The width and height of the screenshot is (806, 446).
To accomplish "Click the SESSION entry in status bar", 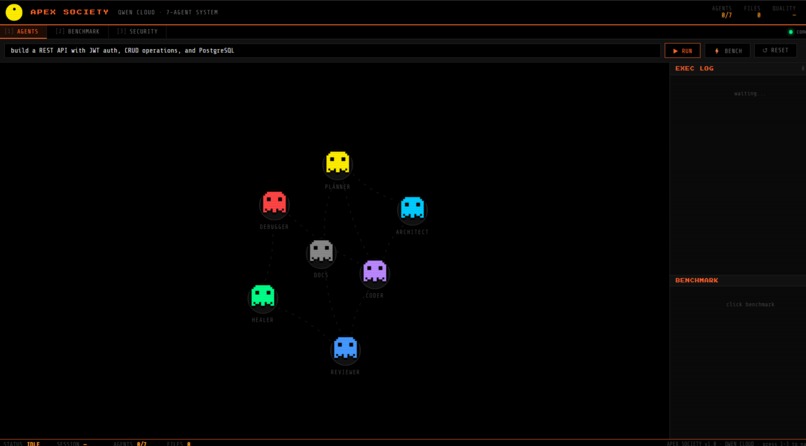I will pyautogui.click(x=72, y=443).
